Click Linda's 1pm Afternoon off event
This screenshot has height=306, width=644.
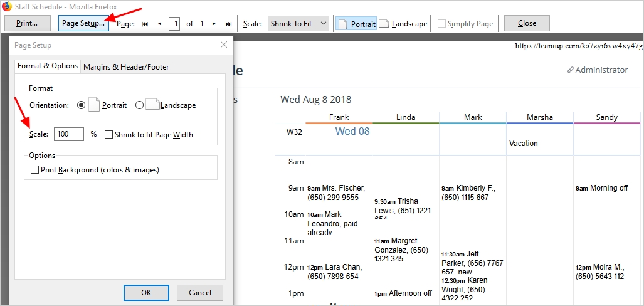(x=403, y=293)
